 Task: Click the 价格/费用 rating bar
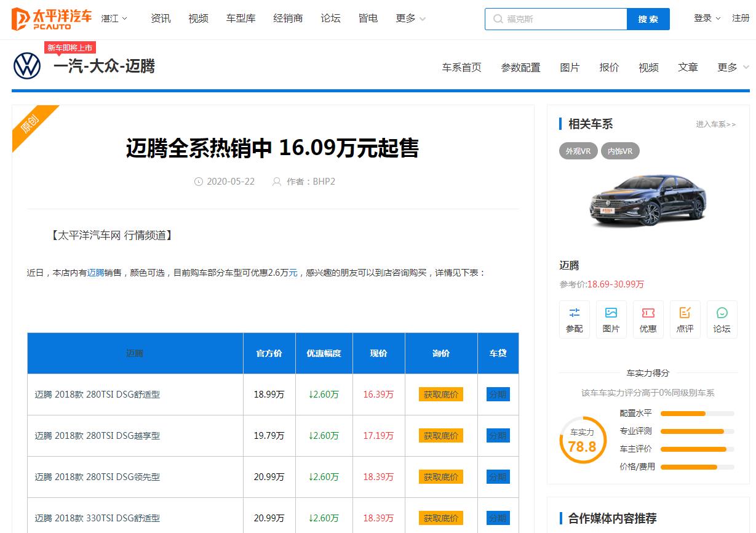(x=698, y=467)
